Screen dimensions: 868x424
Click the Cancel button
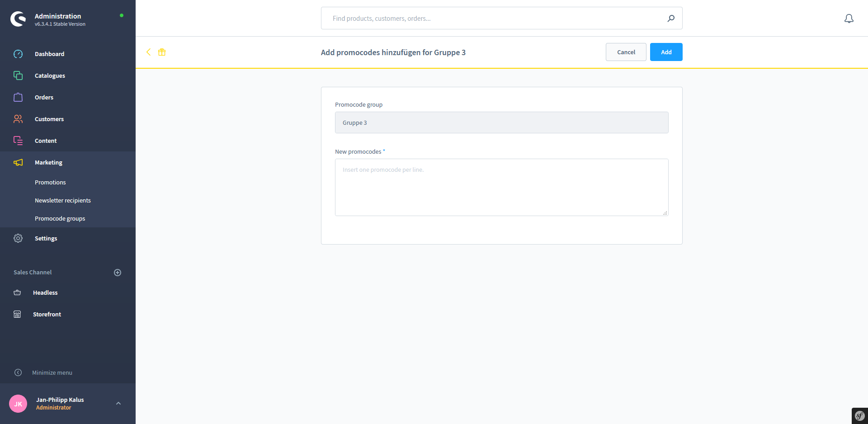tap(626, 52)
